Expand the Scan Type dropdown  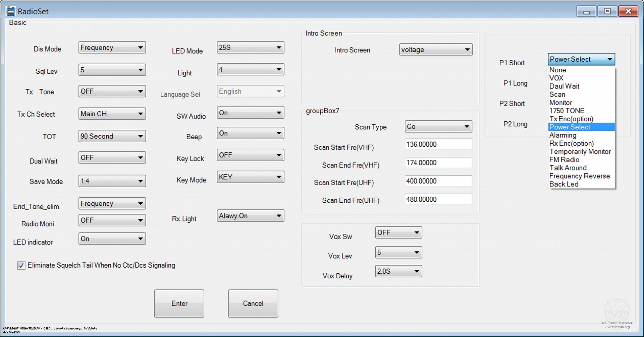[x=438, y=127]
